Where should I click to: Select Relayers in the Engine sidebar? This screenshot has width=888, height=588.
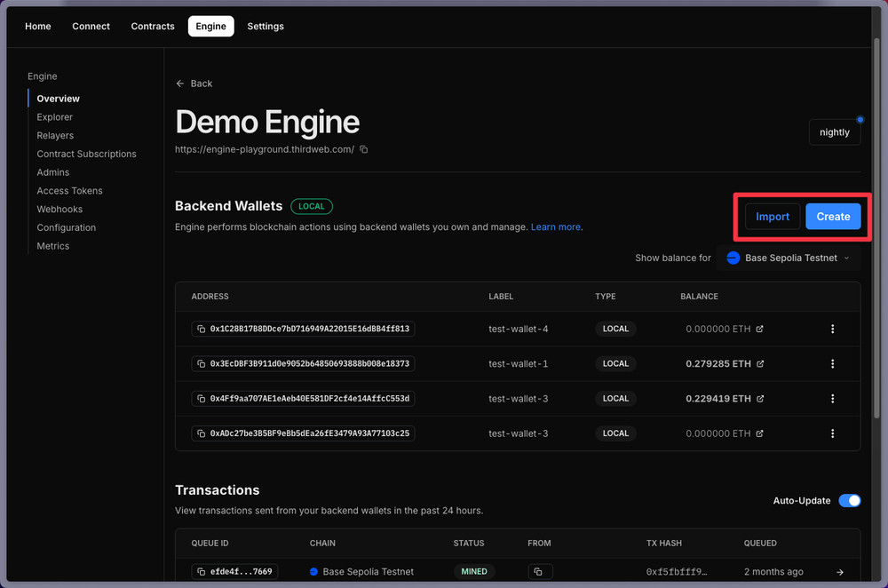pos(54,135)
